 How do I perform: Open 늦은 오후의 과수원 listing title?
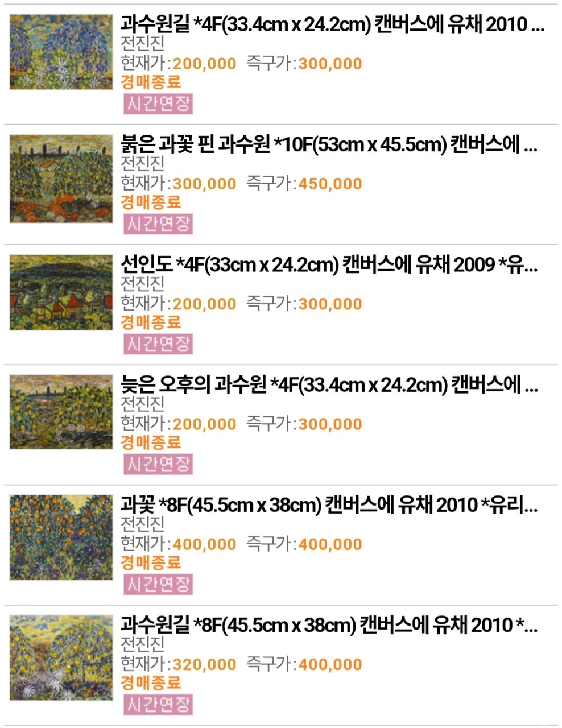(x=329, y=386)
